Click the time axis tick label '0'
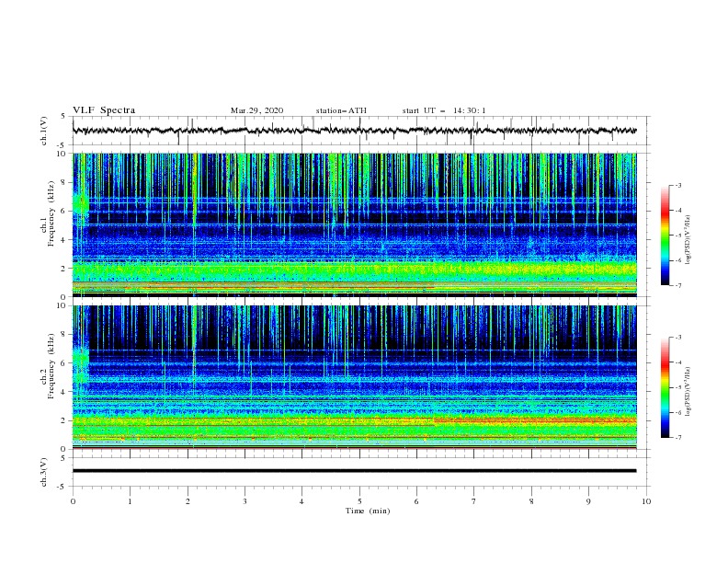Screen dimensions: 728x563 point(73,501)
